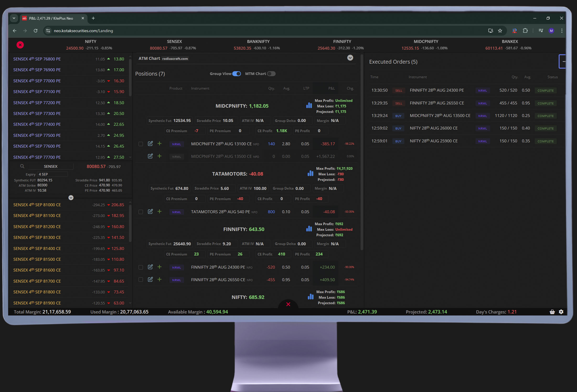This screenshot has height=392, width=577.
Task: Open a new browser tab
Action: (93, 18)
